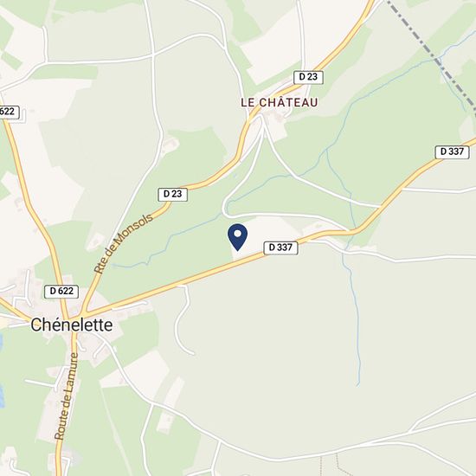Select the LE CHÂTEAU place label
This screenshot has height=476, width=476.
tap(280, 102)
